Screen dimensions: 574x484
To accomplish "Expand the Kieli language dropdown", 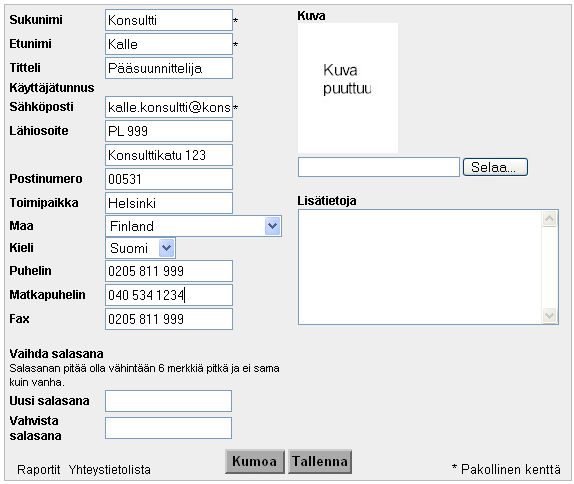I will click(x=167, y=248).
